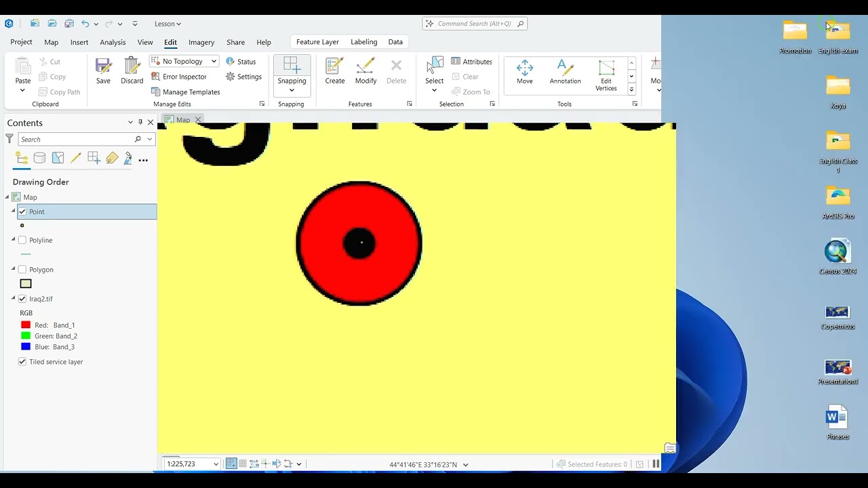Discard edits with the trash icon
The height and width of the screenshot is (488, 868).
pos(132,70)
